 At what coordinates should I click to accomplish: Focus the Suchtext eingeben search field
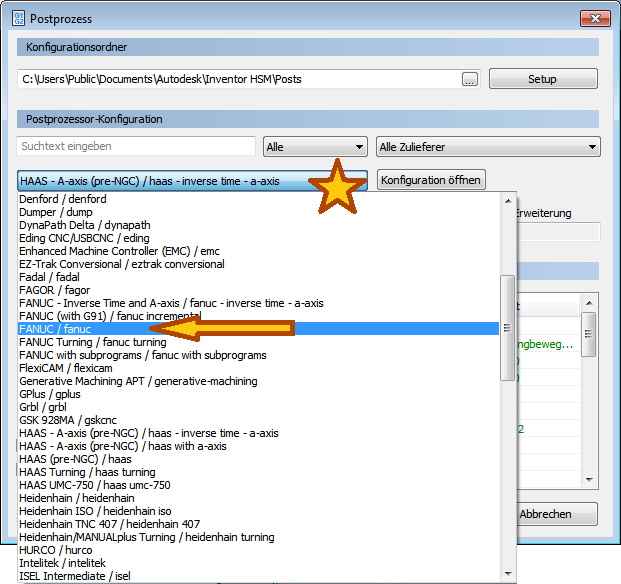[136, 146]
